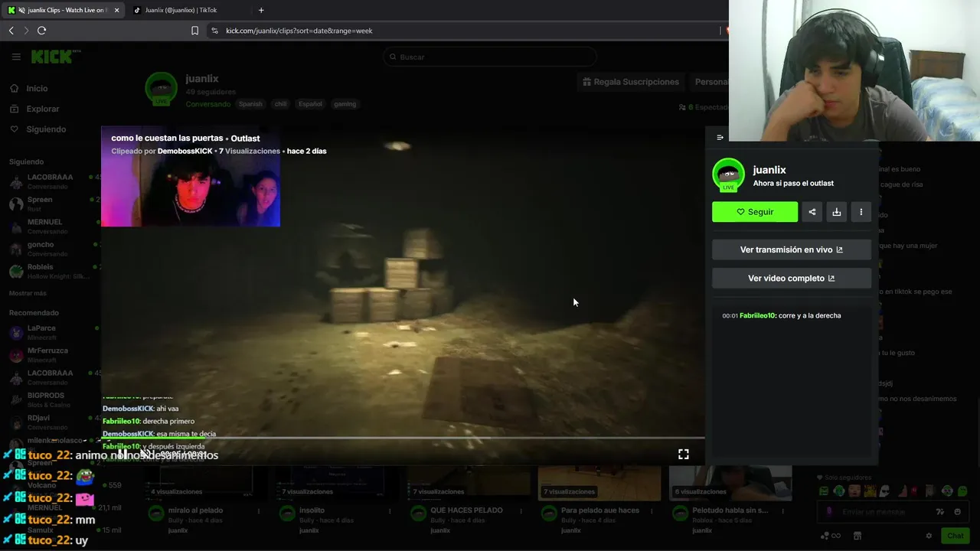This screenshot has height=551, width=980.
Task: Bookmark page with bookmark icon
Action: (x=194, y=31)
